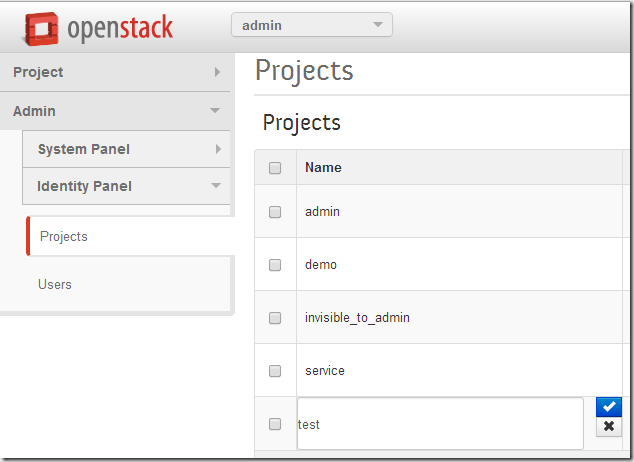The width and height of the screenshot is (634, 462).
Task: Confirm the inline edit with the blue checkmark
Action: (x=609, y=407)
